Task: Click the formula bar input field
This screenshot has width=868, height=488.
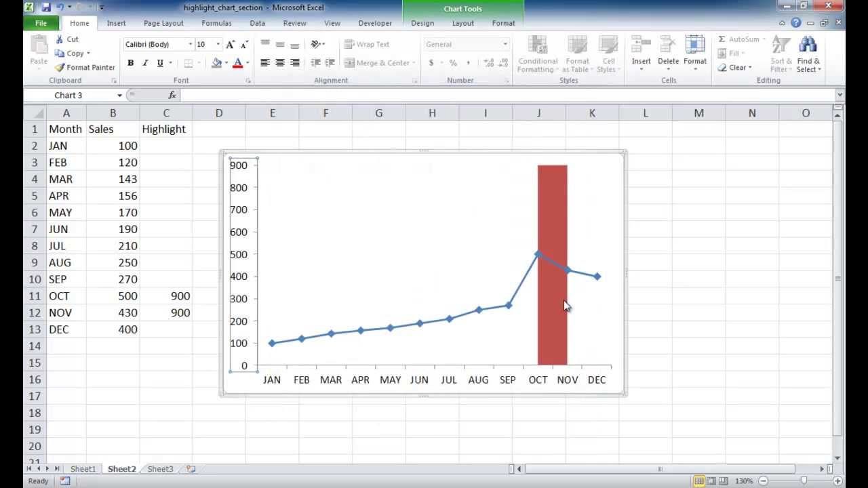Action: tap(507, 96)
